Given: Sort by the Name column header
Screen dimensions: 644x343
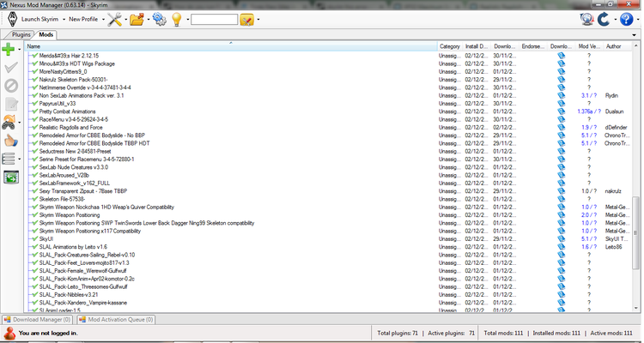Looking at the screenshot, I should pos(231,46).
